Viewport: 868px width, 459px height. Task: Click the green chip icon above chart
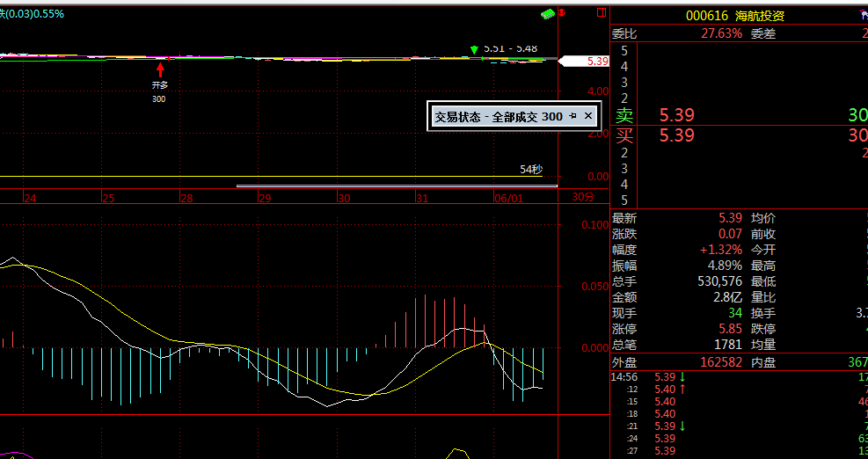[550, 14]
